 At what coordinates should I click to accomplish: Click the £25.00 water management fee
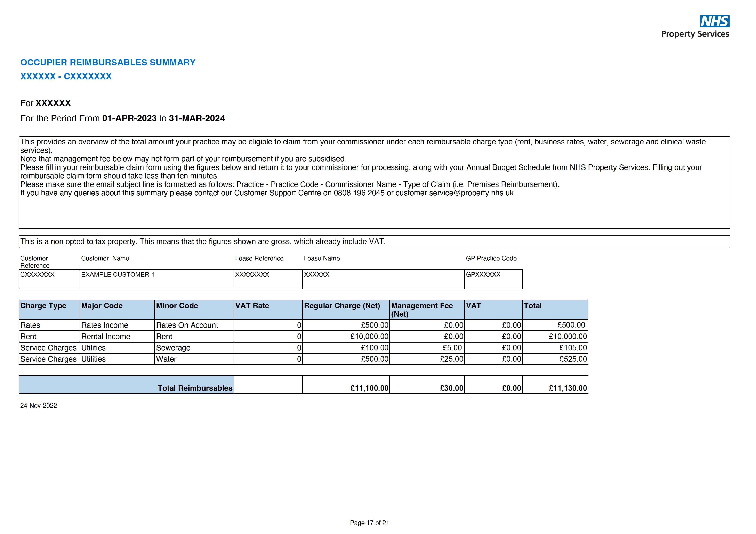451,359
